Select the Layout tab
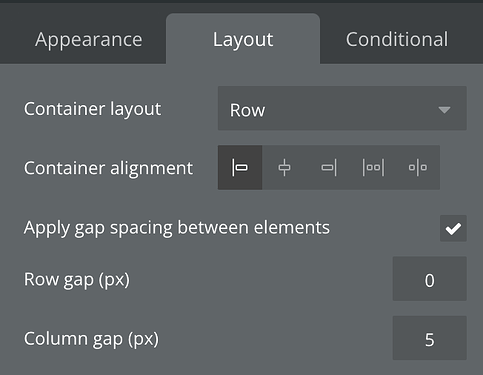Image resolution: width=483 pixels, height=375 pixels. point(243,39)
